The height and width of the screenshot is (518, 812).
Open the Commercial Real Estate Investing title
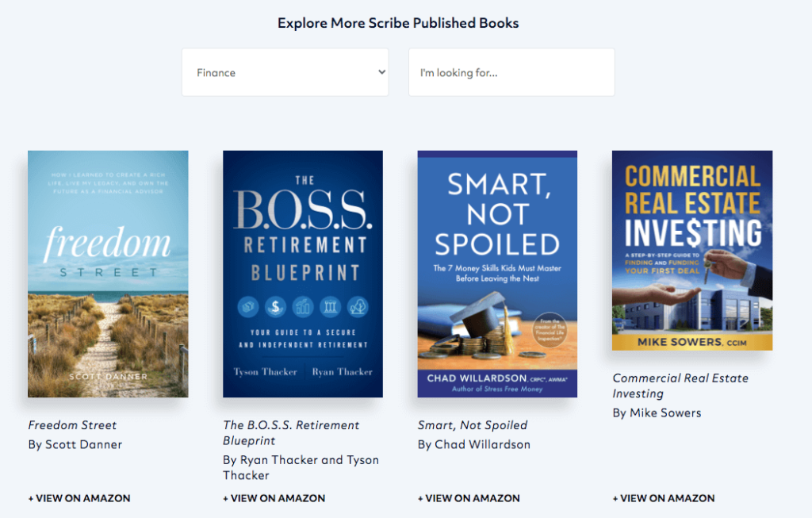click(x=680, y=386)
